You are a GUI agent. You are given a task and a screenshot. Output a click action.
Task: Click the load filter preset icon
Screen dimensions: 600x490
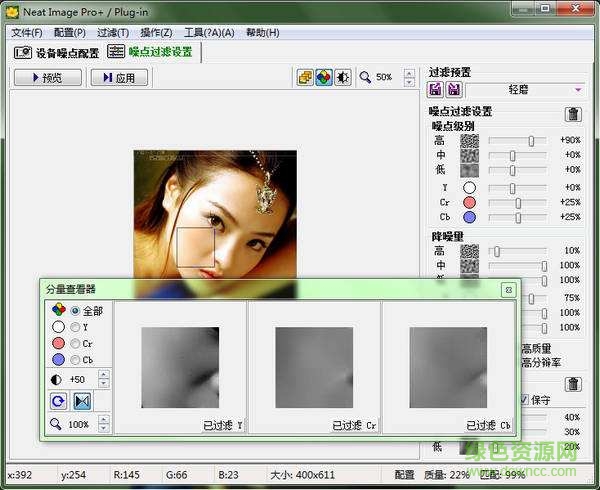[x=437, y=90]
